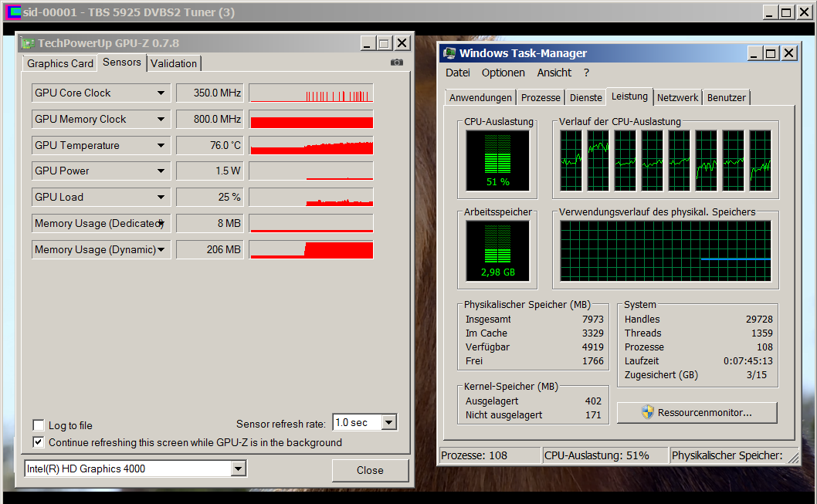Open Memory Usage (Dedicated) dropdown
This screenshot has height=504, width=817.
point(161,223)
